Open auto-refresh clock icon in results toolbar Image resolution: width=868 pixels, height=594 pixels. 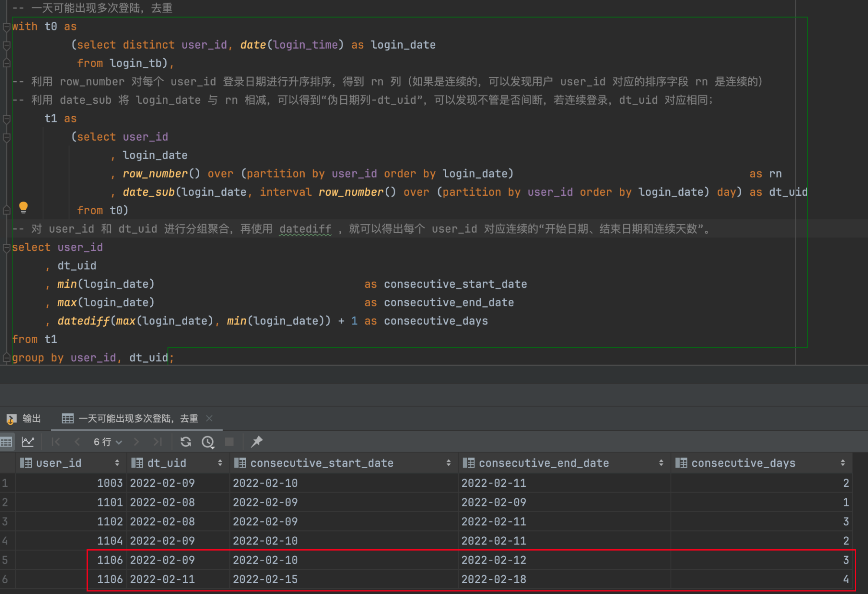click(x=208, y=442)
